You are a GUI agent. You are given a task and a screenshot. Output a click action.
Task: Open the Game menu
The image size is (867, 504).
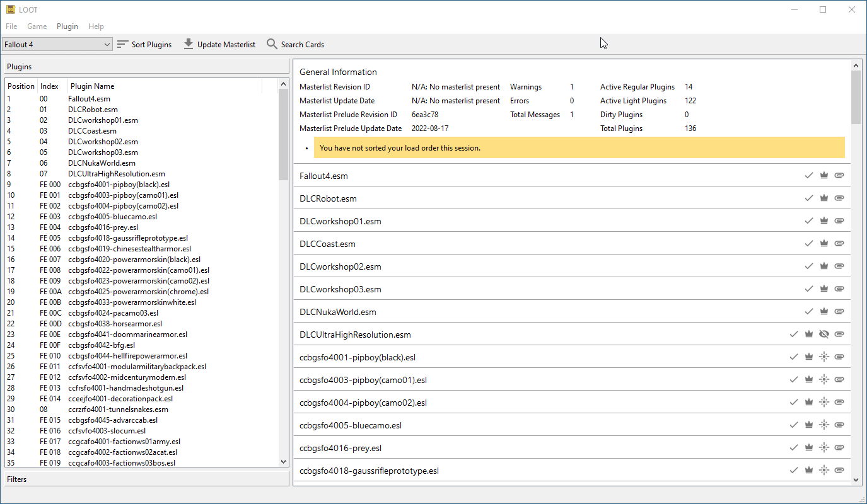tap(37, 26)
